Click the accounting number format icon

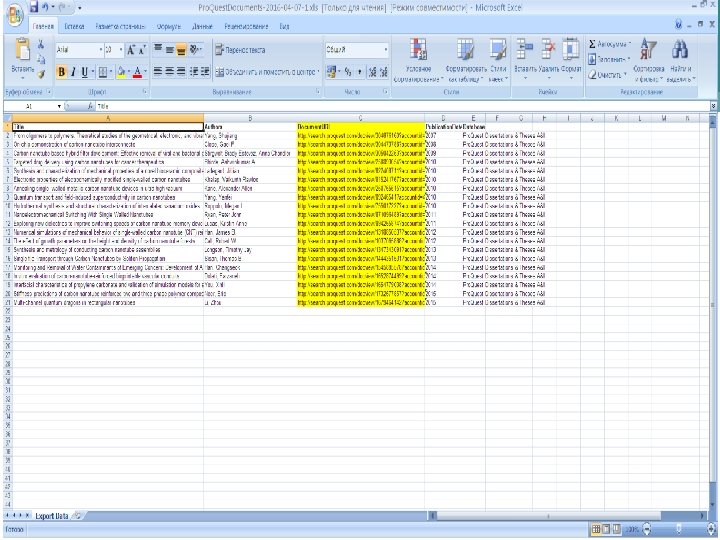click(331, 72)
